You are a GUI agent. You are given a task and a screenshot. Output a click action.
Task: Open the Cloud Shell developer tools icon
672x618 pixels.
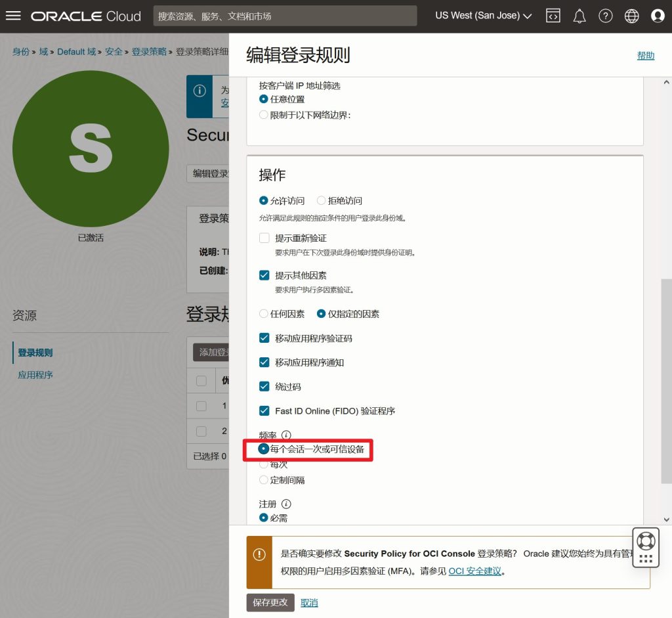pos(553,16)
